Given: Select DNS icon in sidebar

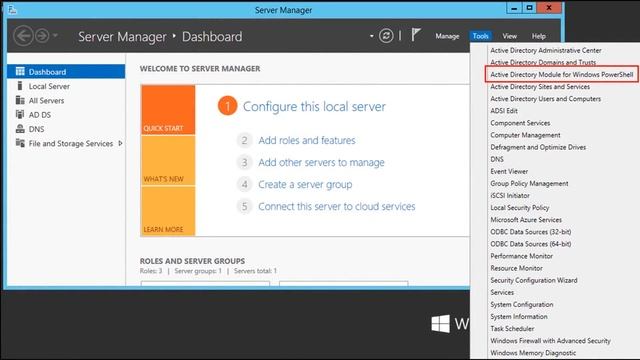Looking at the screenshot, I should pyautogui.click(x=20, y=129).
